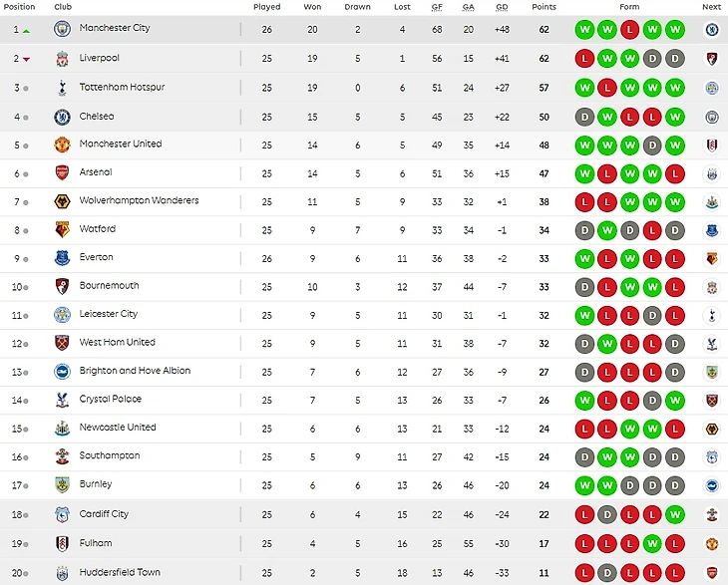Open the Brighton and Hove Albion link

[x=135, y=371]
